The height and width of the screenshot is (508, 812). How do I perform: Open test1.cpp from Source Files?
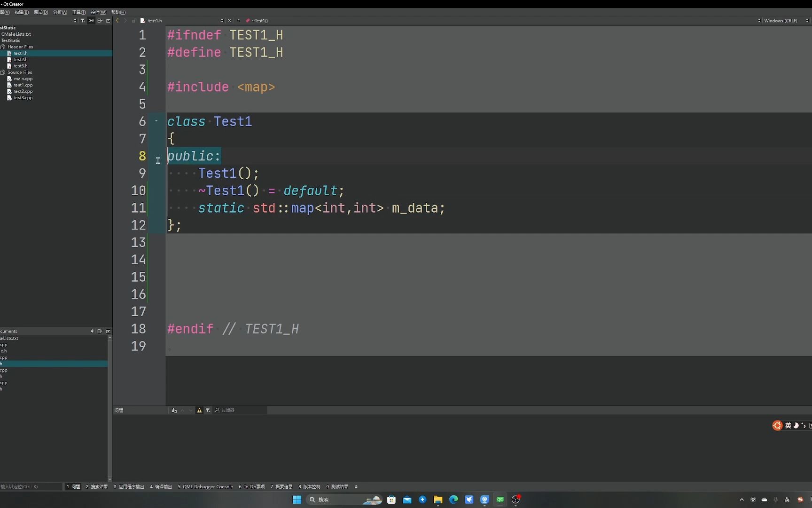click(x=23, y=85)
